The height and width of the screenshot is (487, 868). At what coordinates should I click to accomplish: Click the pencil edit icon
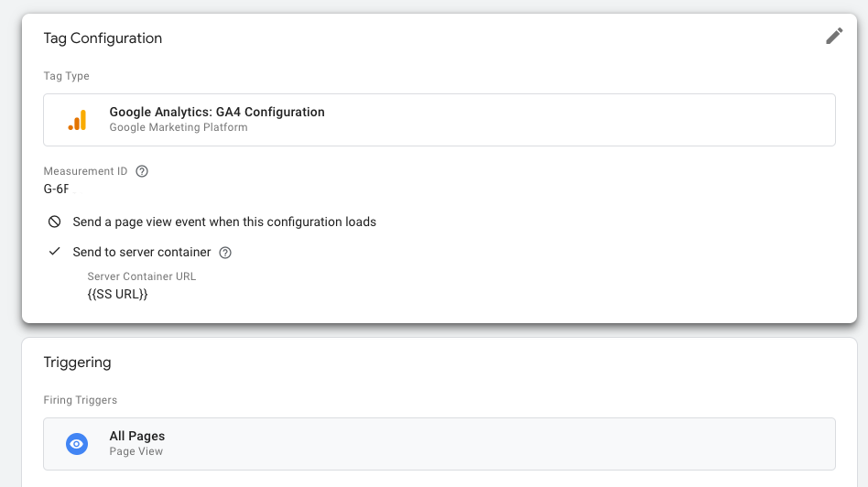click(834, 36)
